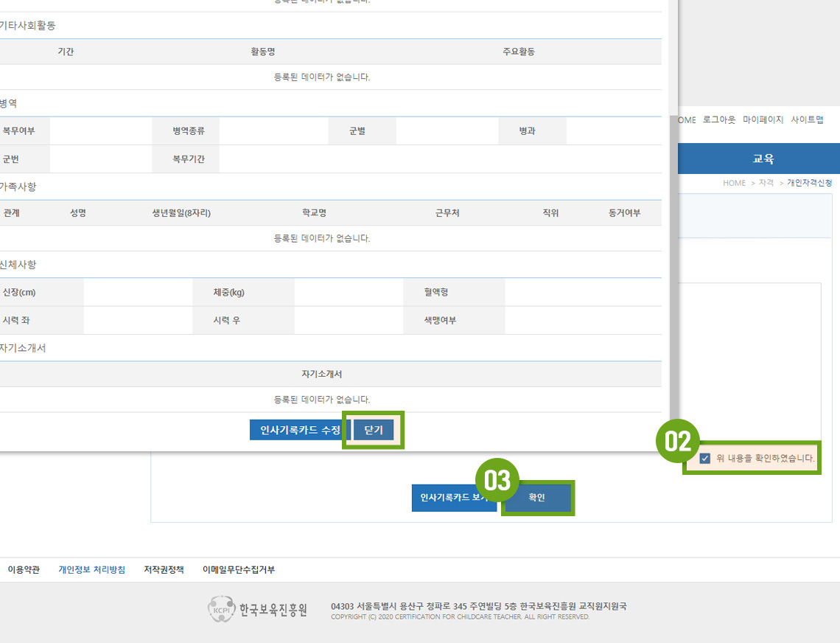Click the green 02 step badge
This screenshot has height=643, width=840.
[x=677, y=441]
